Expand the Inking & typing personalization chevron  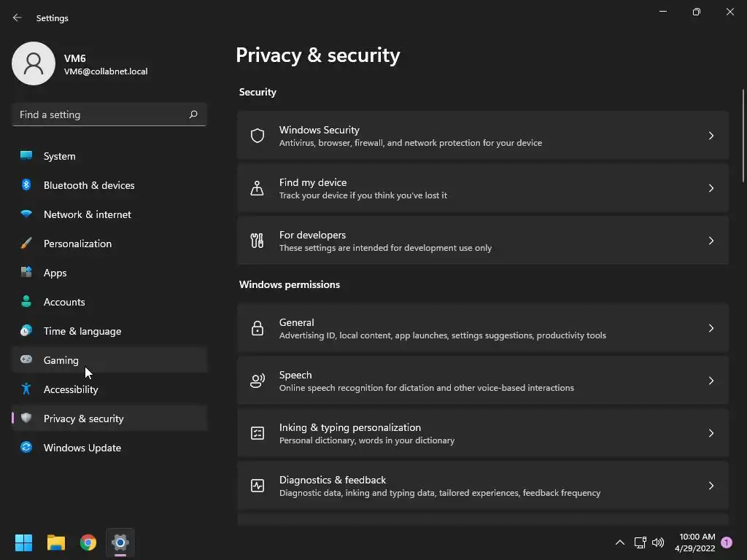pos(711,433)
